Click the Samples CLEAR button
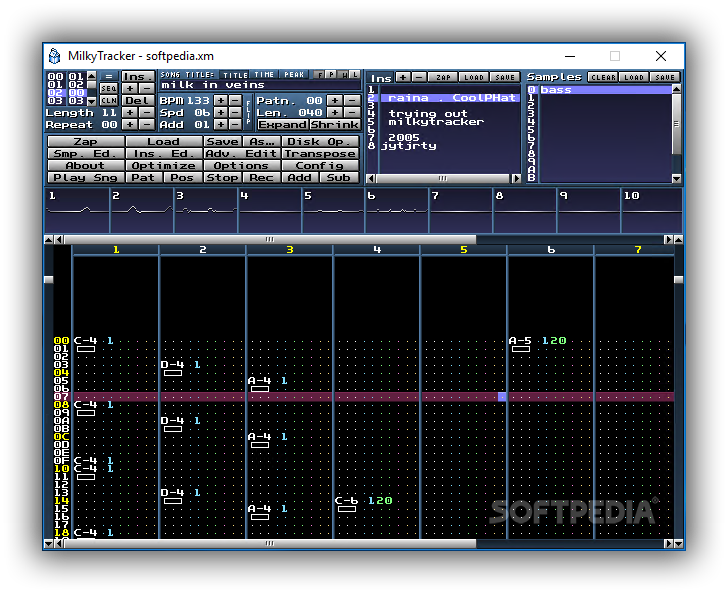The height and width of the screenshot is (593, 728). pos(603,77)
